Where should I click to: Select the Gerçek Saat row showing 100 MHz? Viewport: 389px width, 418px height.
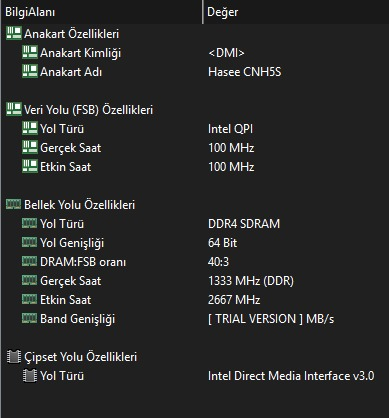194,148
